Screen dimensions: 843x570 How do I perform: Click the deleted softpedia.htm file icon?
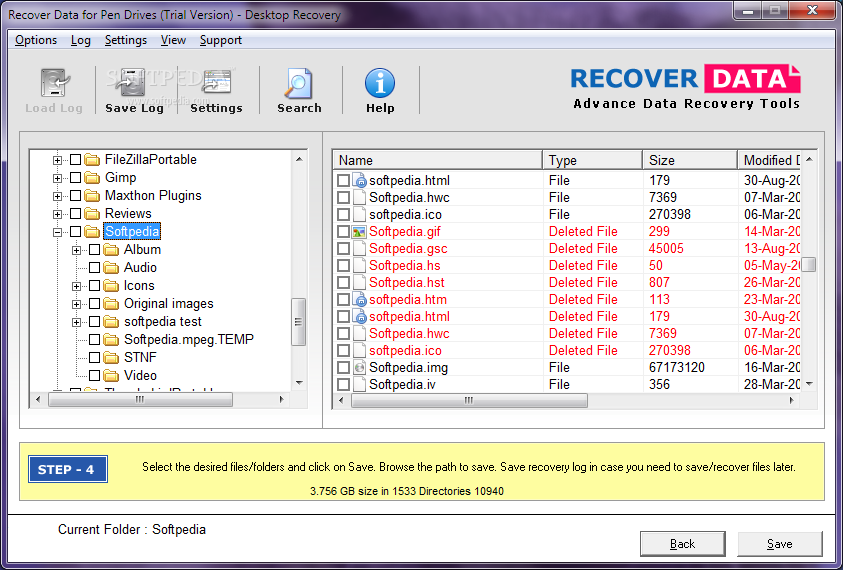coord(359,300)
